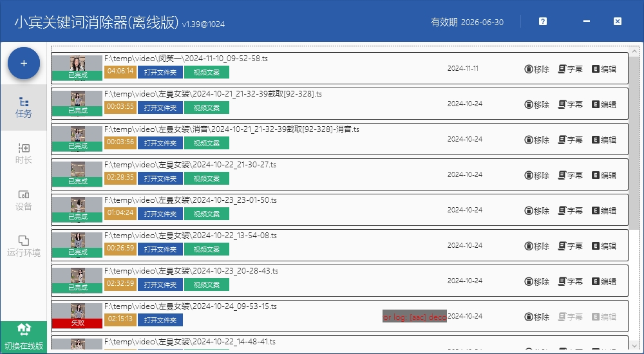The image size is (644, 354).
Task: Click thumbnail of 闵笑一 2024-11-10_09-52-58.ts
Action: [77, 68]
